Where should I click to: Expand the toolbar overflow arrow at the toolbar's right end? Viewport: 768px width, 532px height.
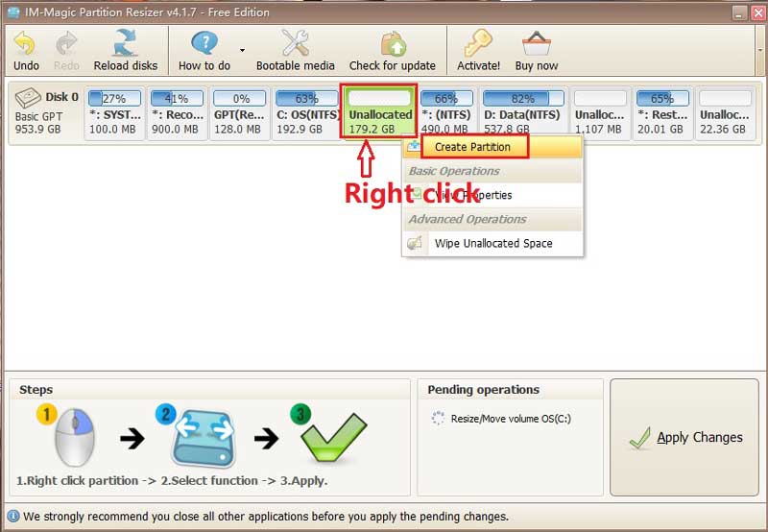[760, 50]
